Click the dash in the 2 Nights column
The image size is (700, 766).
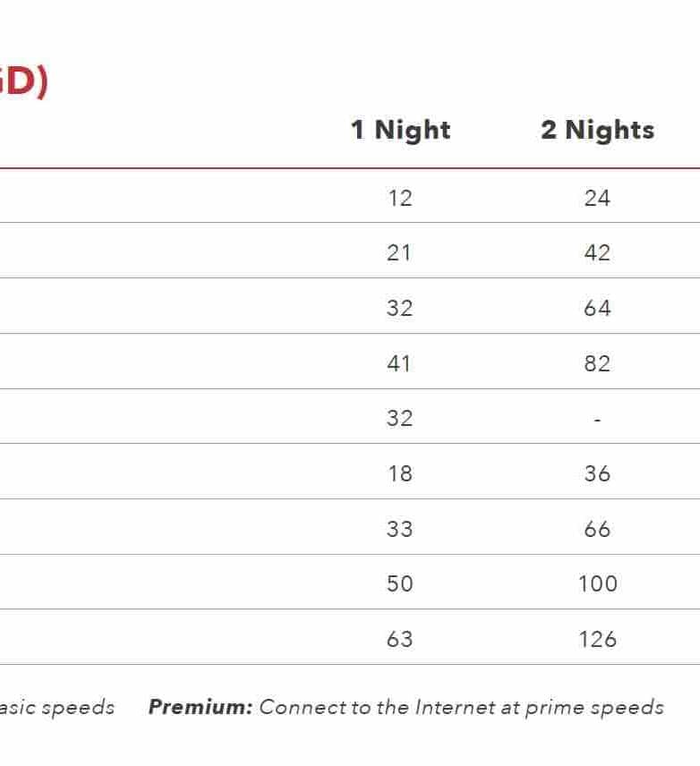tap(597, 419)
